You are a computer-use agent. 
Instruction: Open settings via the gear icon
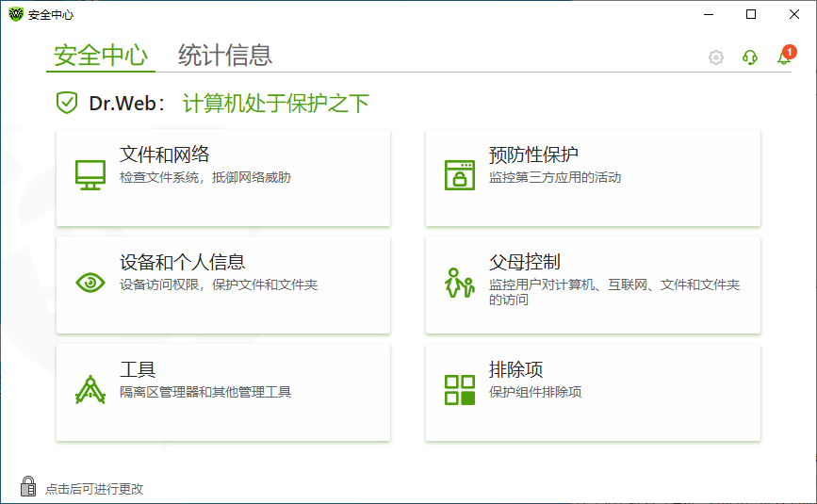[x=716, y=57]
